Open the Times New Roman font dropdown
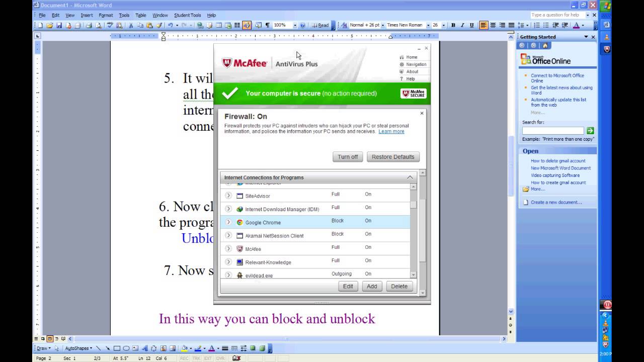The image size is (644, 362). pos(428,25)
